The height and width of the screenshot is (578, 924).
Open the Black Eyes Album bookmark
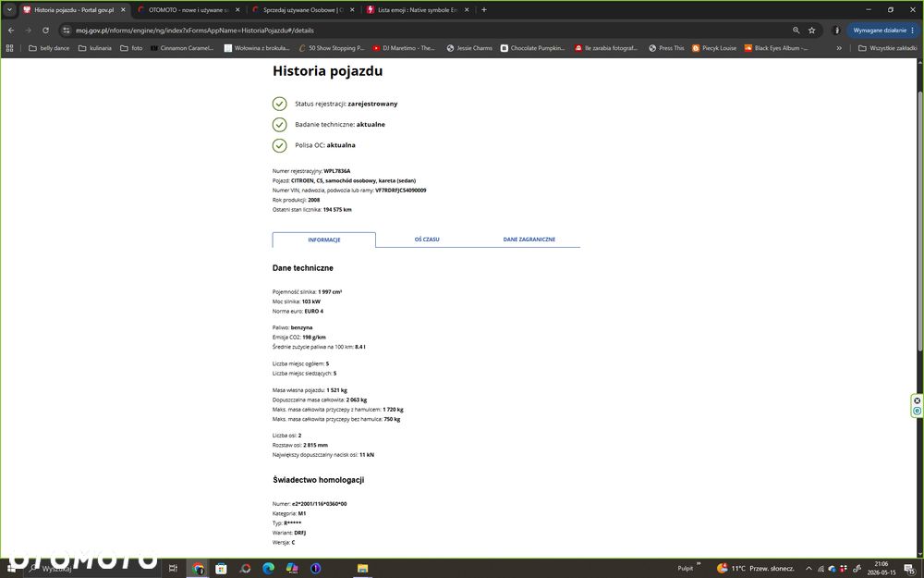click(777, 48)
